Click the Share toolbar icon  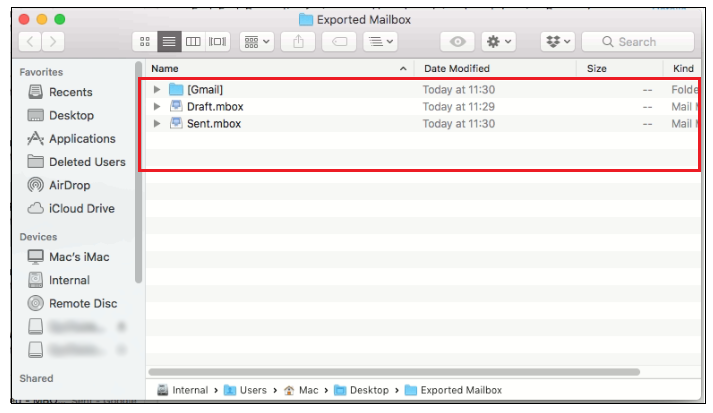[x=298, y=42]
